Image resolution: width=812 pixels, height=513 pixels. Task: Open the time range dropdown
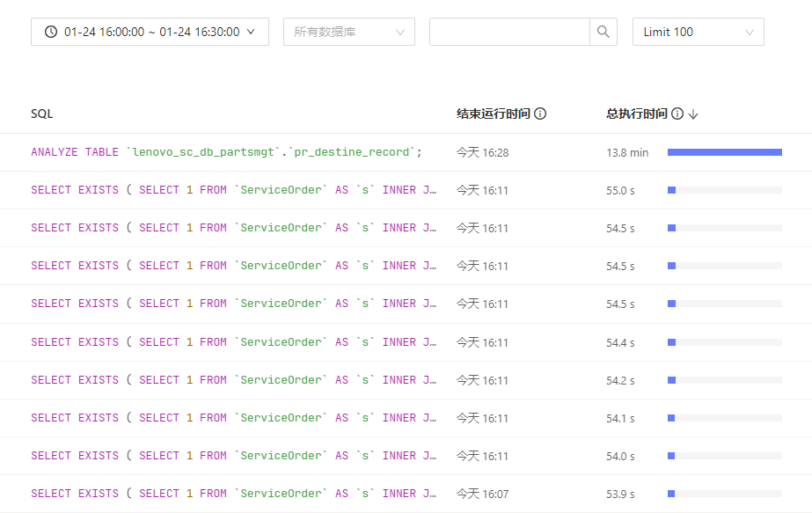[x=150, y=32]
